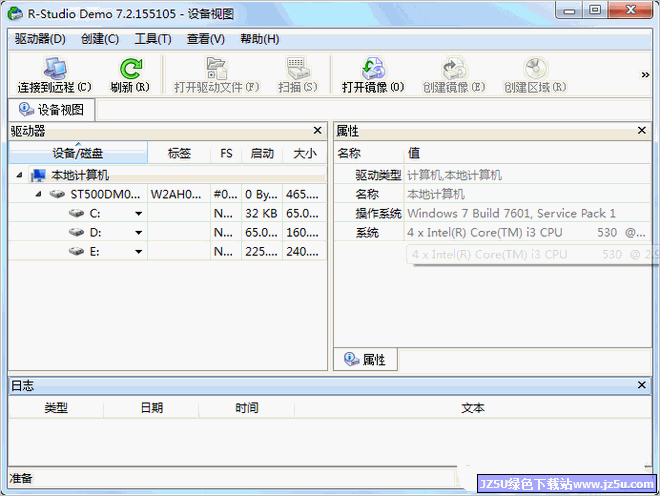This screenshot has width=660, height=496.
Task: Show more toolbar items via » chevron
Action: click(x=645, y=75)
